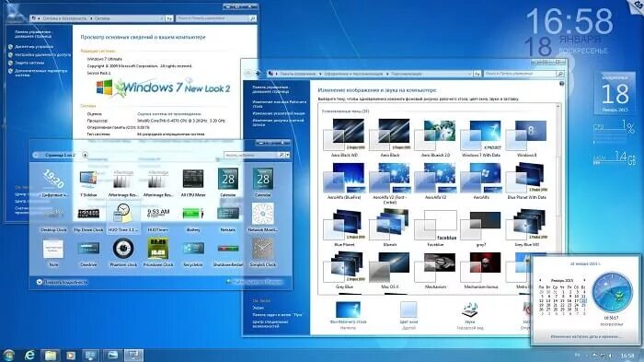This screenshot has height=362, width=644.
Task: Apply the Windows 7 With Data theme
Action: 481,138
